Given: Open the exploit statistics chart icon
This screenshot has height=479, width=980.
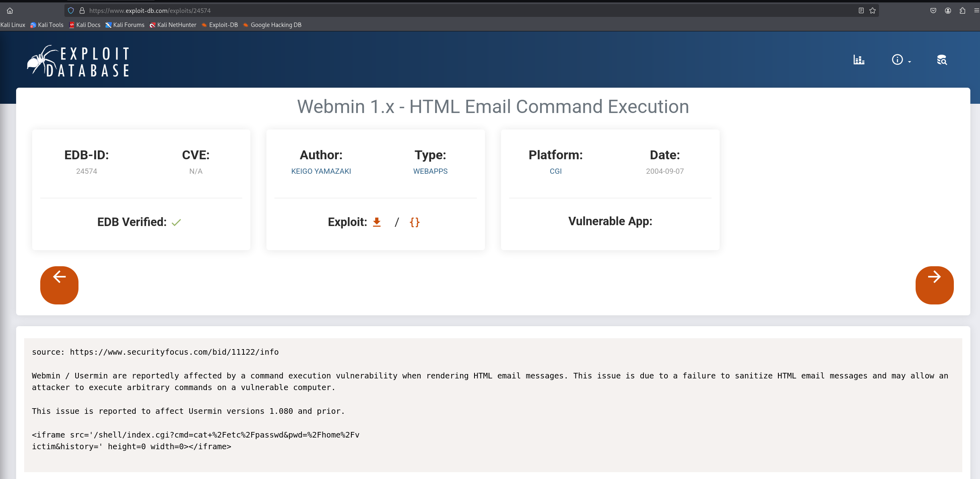Looking at the screenshot, I should point(859,60).
